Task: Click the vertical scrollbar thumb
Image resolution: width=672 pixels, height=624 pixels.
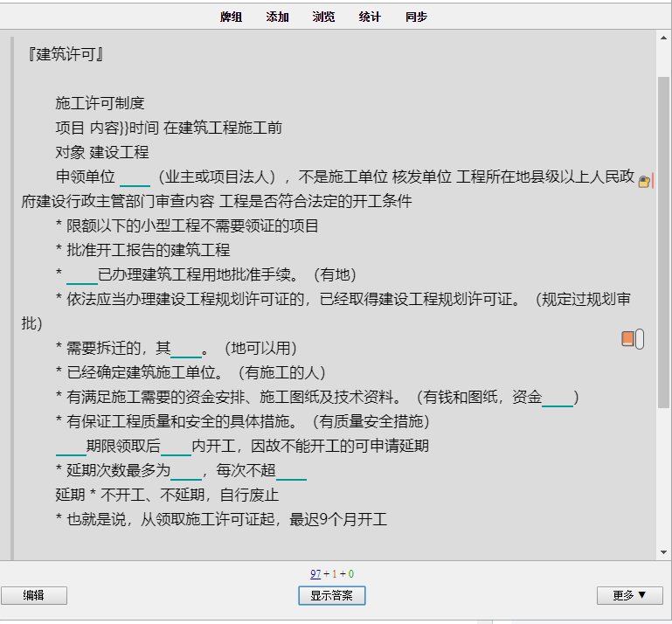Action: coord(663,242)
